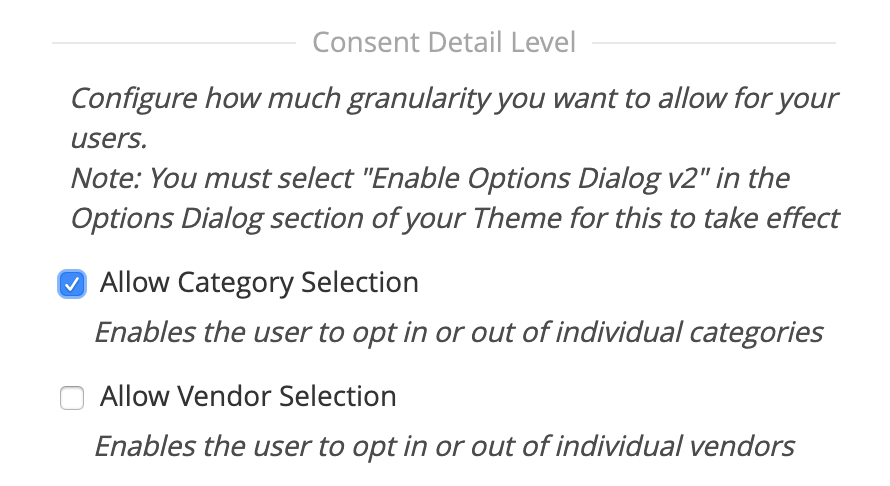The height and width of the screenshot is (486, 890).
Task: Click the empty box beside Vendor Selection
Action: pos(72,399)
